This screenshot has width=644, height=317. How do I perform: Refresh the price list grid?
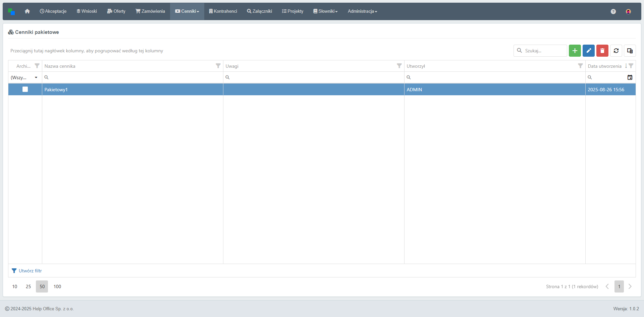[616, 51]
